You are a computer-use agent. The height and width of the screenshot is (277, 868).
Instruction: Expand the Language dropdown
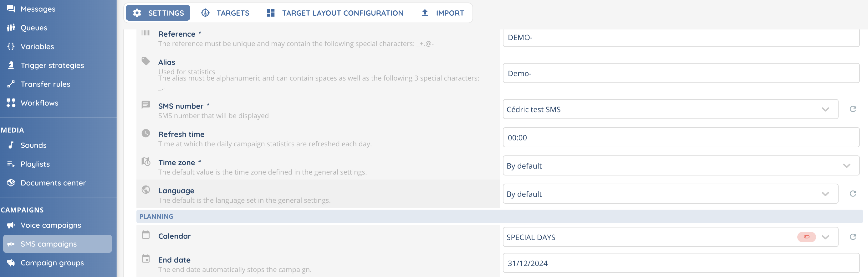click(825, 194)
